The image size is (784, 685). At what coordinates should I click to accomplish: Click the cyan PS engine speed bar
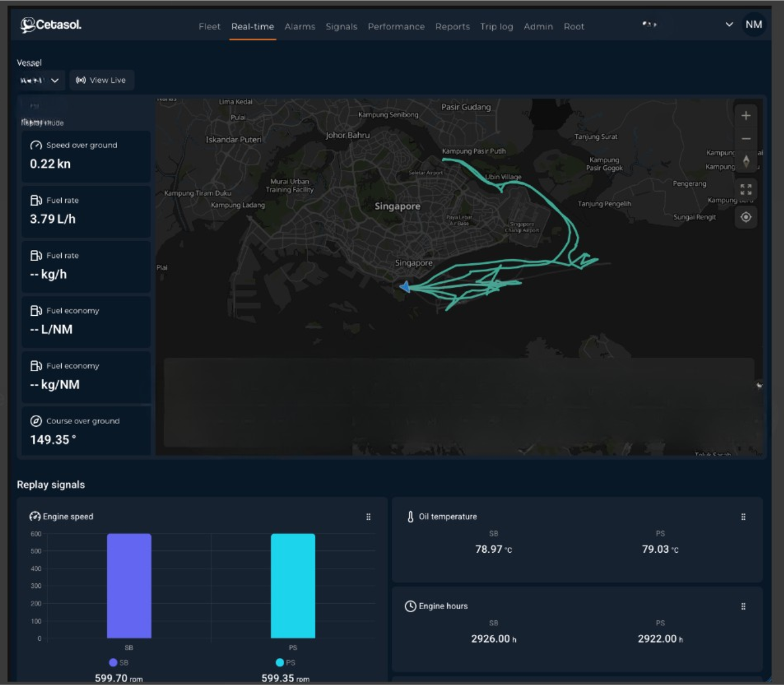tap(293, 586)
